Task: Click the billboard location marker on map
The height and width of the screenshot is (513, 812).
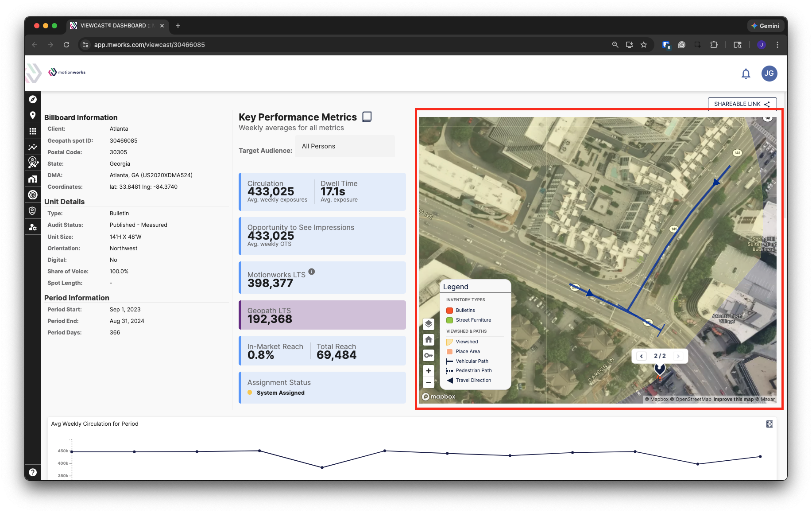Action: point(660,369)
